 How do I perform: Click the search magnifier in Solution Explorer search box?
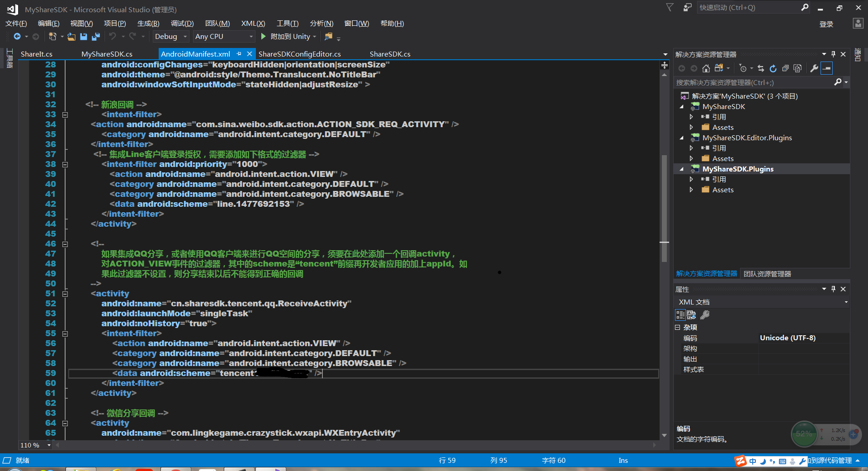coord(838,82)
